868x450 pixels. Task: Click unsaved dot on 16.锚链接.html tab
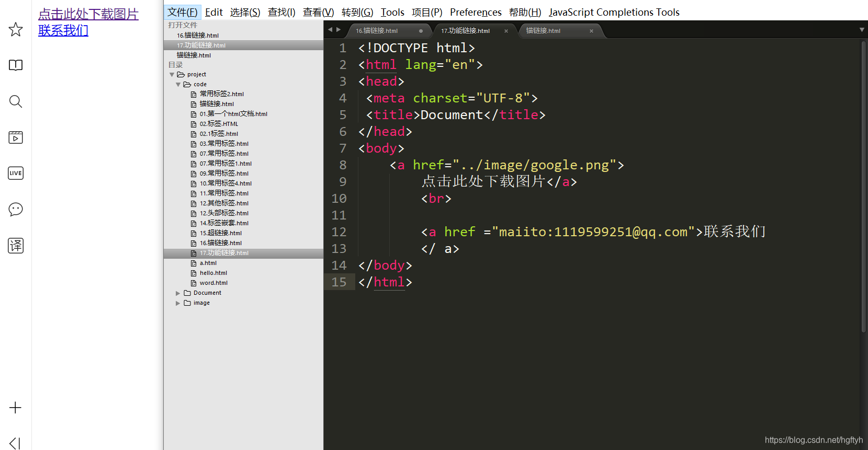click(x=421, y=31)
